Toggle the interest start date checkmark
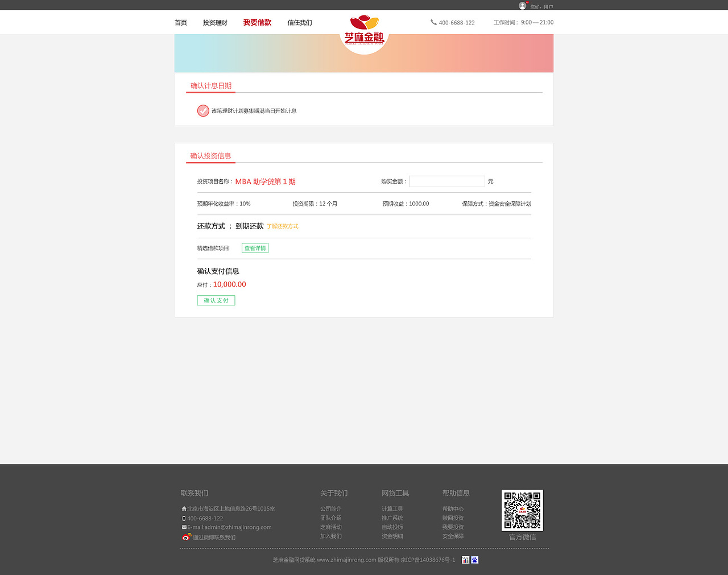This screenshot has height=575, width=728. pos(203,110)
